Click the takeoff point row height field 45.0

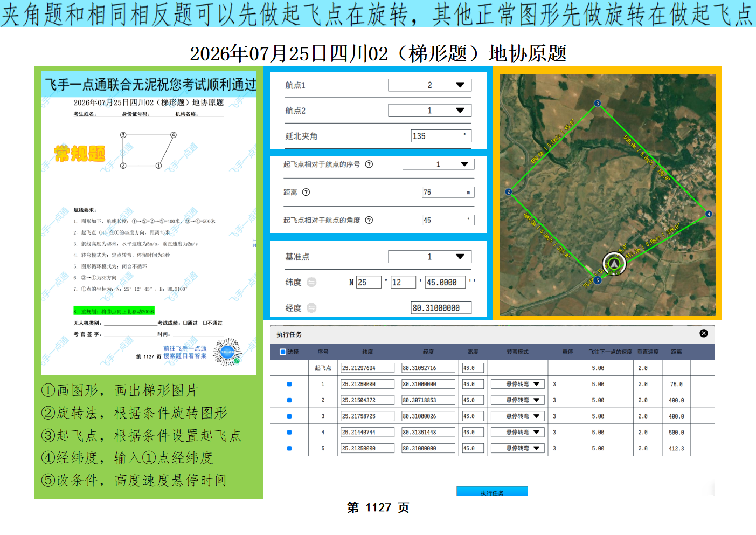tap(473, 368)
